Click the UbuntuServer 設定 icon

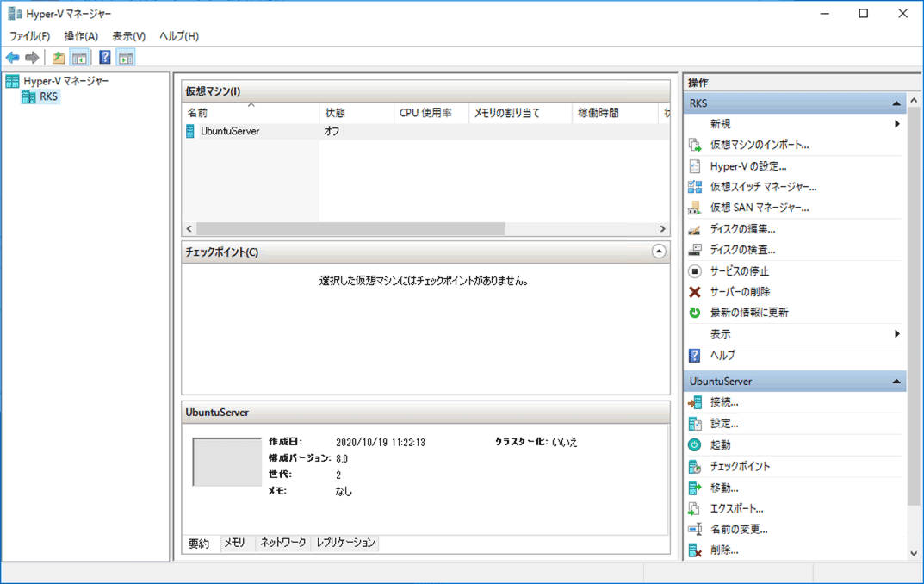coord(695,424)
